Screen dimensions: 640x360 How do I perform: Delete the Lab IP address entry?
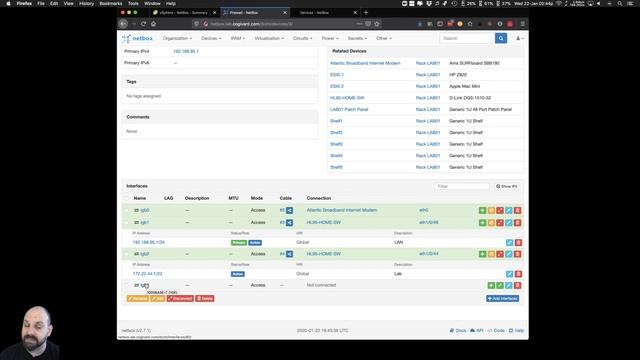[x=518, y=274]
